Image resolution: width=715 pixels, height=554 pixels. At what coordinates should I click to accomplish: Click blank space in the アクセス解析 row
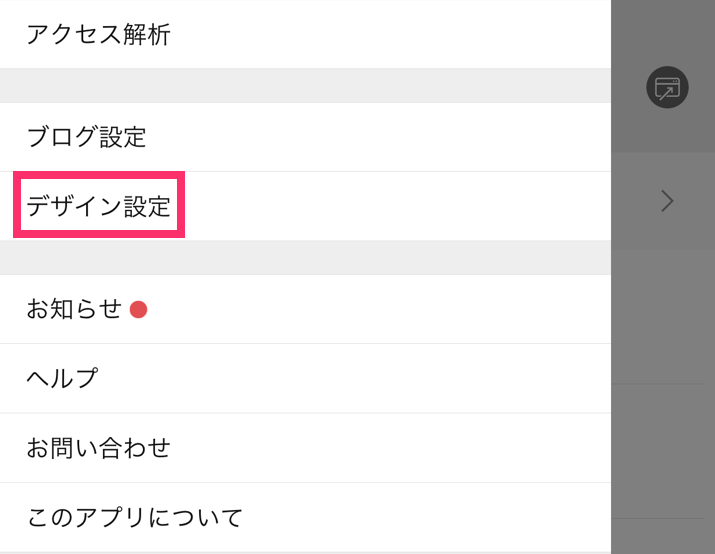tap(388, 35)
